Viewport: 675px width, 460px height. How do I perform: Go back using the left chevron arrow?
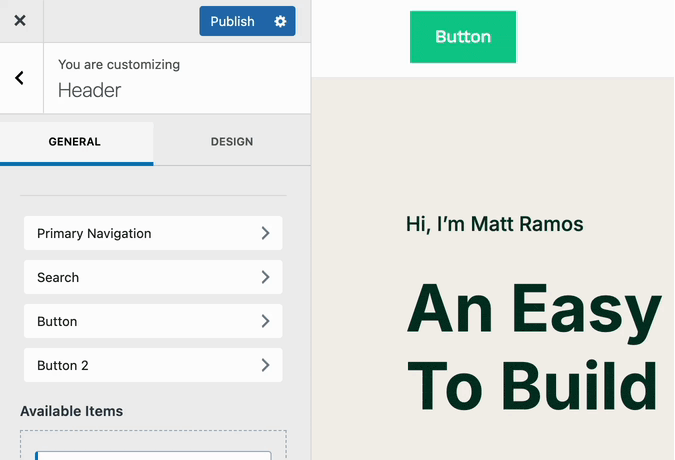click(20, 78)
